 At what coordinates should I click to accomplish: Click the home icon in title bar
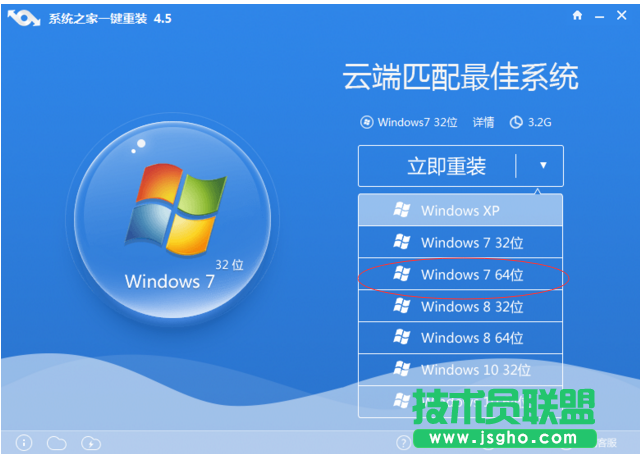coord(577,17)
